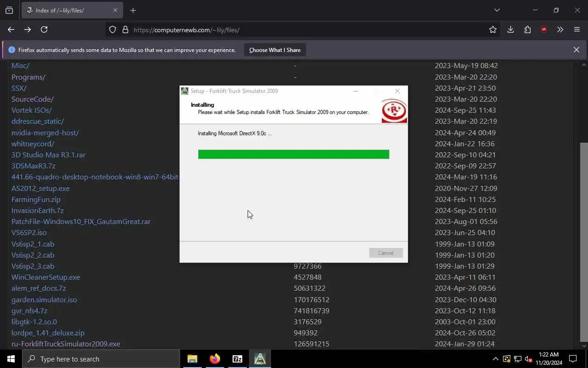Close the Forklift Truck Simulator Setup dialog

pyautogui.click(x=397, y=91)
